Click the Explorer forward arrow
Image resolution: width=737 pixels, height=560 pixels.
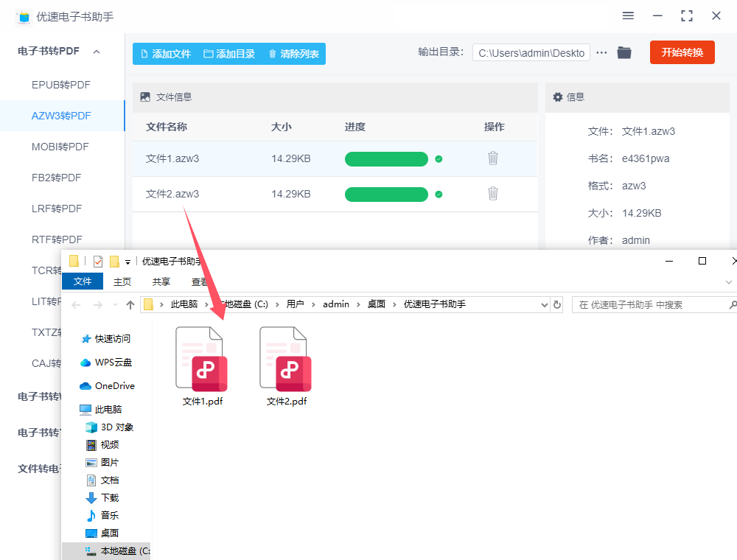tap(98, 305)
